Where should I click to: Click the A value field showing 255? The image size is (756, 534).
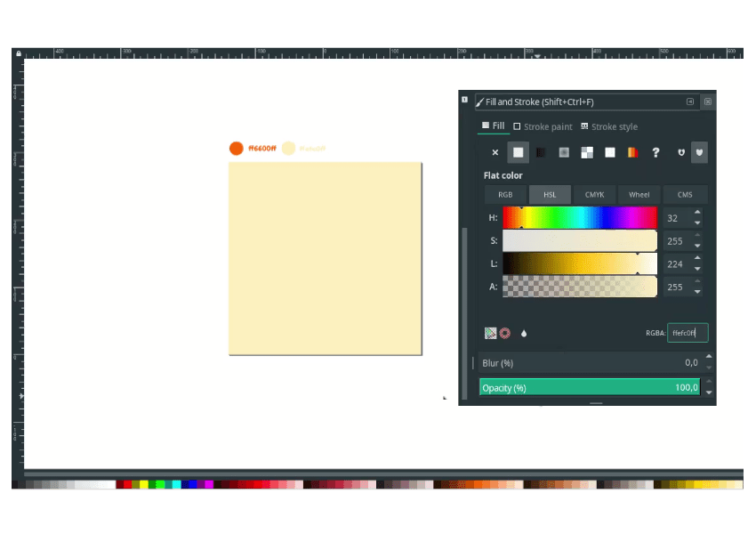click(678, 287)
